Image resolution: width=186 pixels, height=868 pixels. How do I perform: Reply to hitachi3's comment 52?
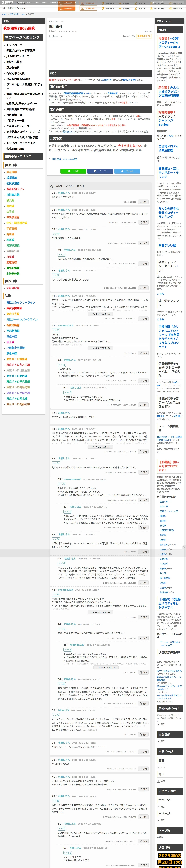coord(143,735)
